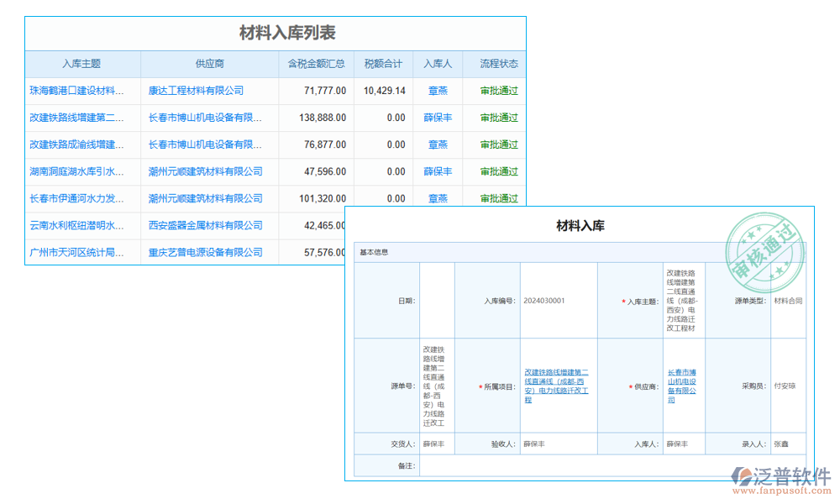
Task: Select warehouse clerk 章燕 in first row
Action: pos(437,91)
